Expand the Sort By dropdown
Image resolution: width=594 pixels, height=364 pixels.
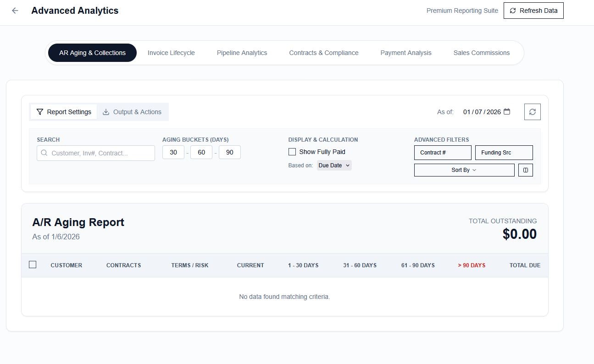coord(464,170)
